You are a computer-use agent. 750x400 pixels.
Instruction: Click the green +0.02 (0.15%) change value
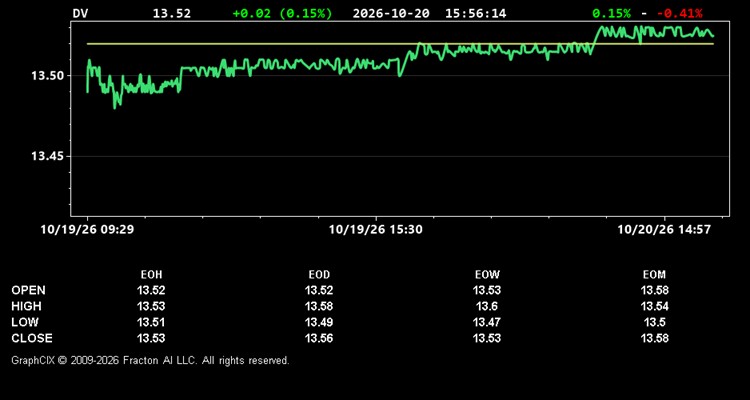[282, 13]
